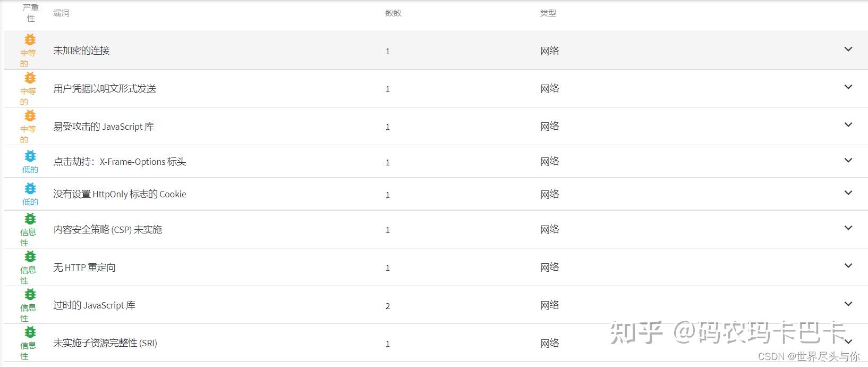Sort by the 漏洞 column header
Screen dimensions: 868x367
[x=61, y=13]
